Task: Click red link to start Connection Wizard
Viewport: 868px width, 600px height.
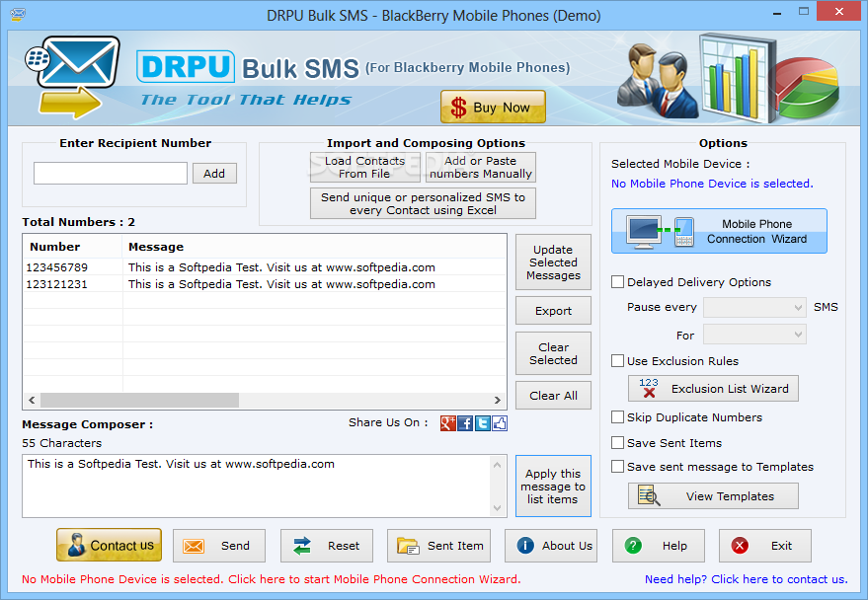Action: [x=272, y=579]
